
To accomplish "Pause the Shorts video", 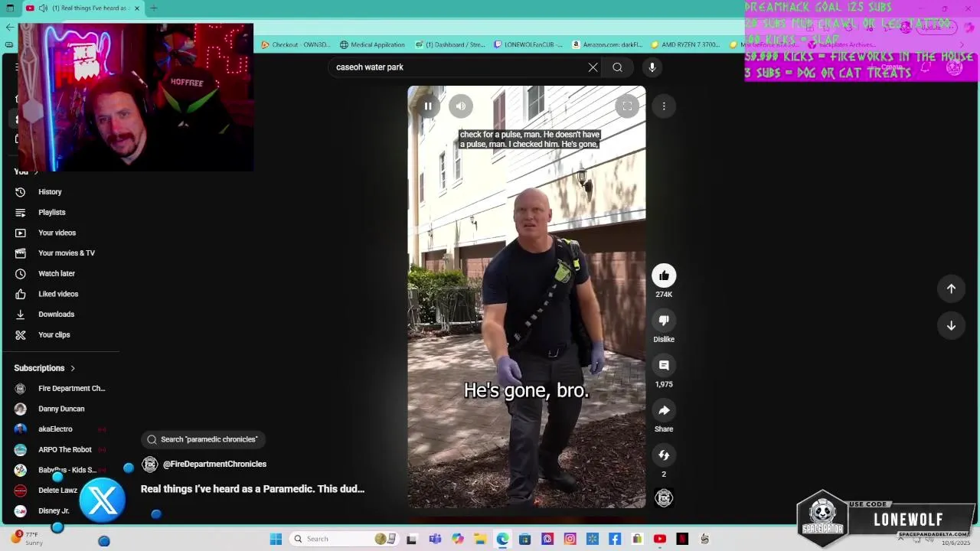I will [428, 106].
